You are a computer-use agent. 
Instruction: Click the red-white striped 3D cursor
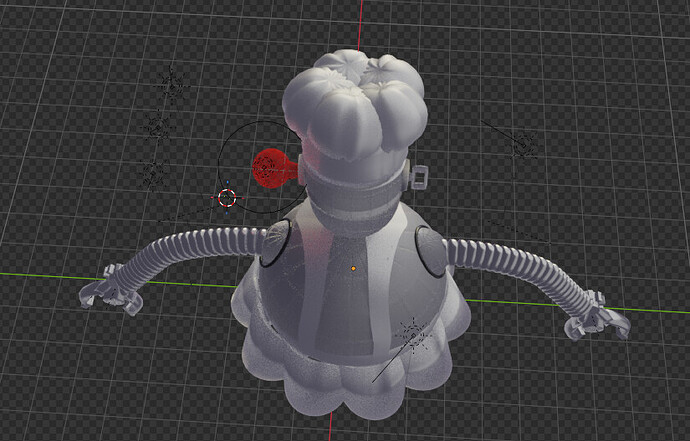[227, 198]
